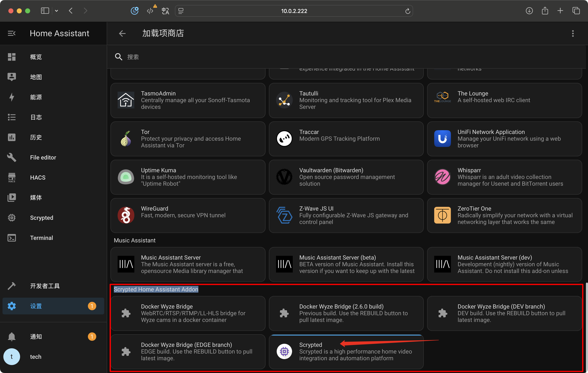Open the Scrypted chip icon in sidebar

[x=12, y=218]
